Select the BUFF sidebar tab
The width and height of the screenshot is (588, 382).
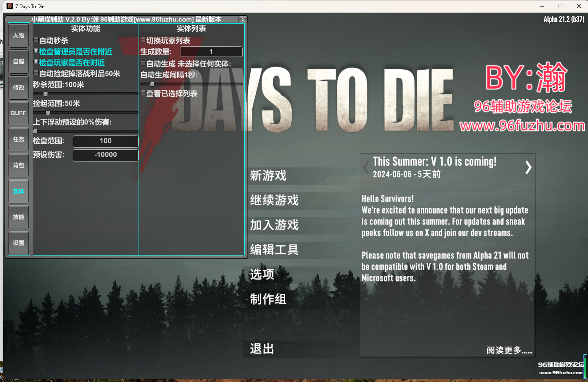point(19,113)
